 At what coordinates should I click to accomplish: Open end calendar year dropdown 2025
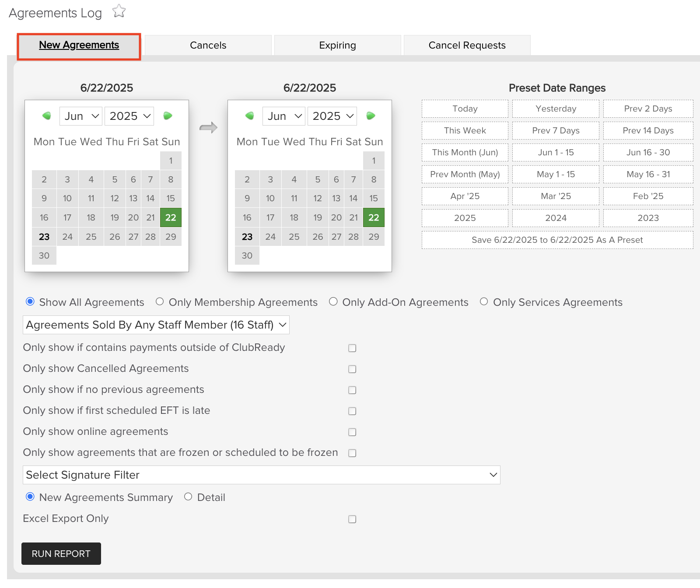tap(332, 116)
